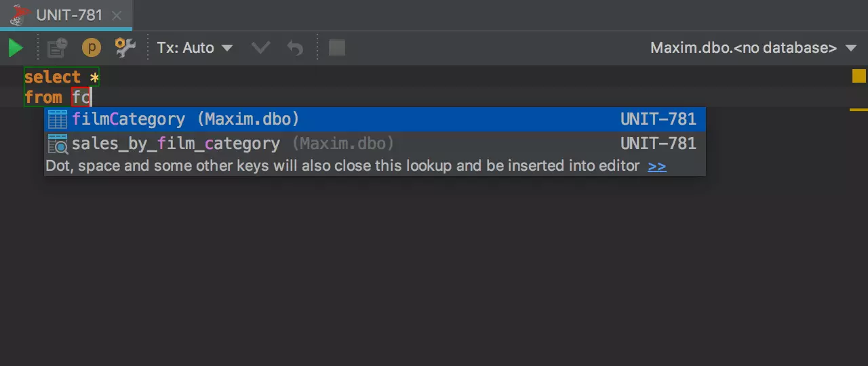Click the yellow warning stripe in the right gutter

coord(859,109)
